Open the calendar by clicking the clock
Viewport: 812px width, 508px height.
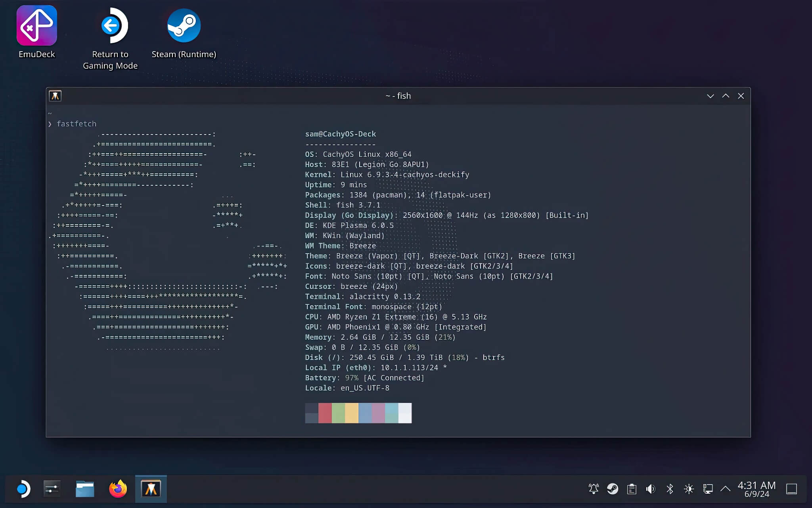tap(756, 489)
